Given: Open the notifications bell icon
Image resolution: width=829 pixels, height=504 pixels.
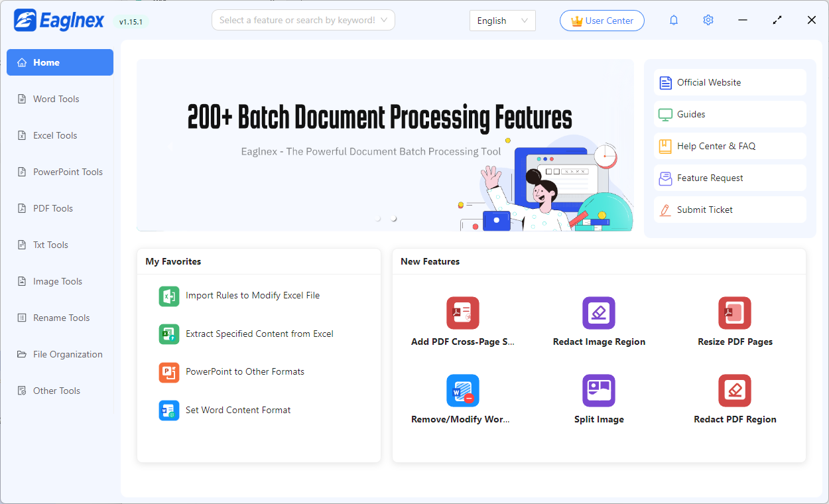Looking at the screenshot, I should (x=674, y=21).
